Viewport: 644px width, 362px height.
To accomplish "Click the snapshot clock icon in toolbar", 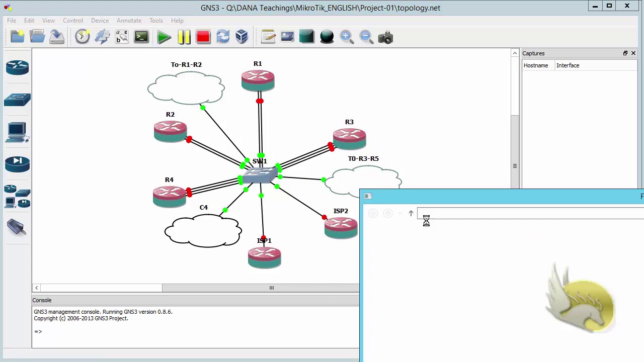I will click(x=82, y=37).
